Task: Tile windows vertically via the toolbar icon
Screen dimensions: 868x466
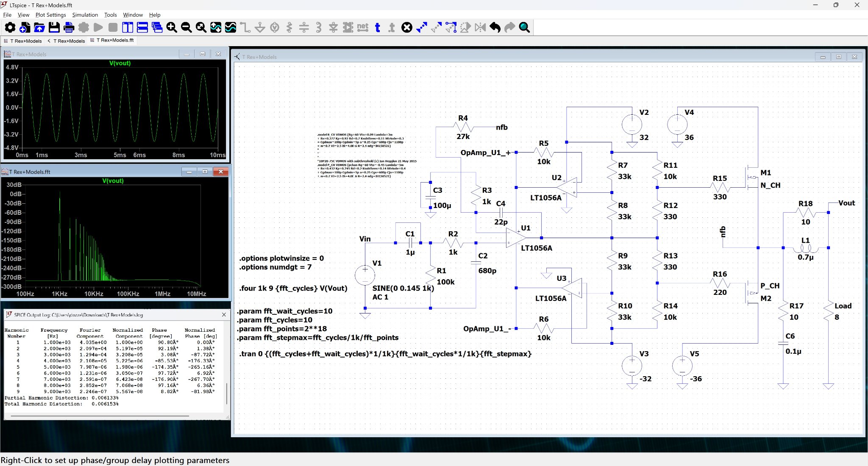Action: tap(128, 28)
